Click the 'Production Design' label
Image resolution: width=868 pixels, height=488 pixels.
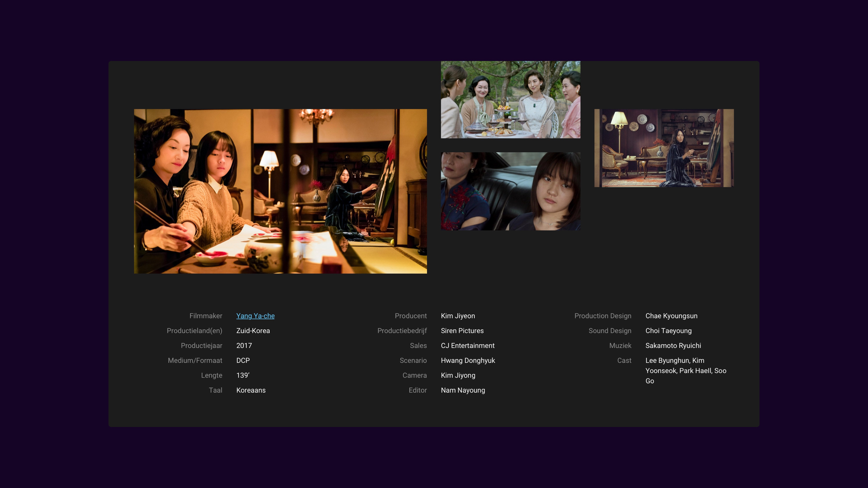603,316
